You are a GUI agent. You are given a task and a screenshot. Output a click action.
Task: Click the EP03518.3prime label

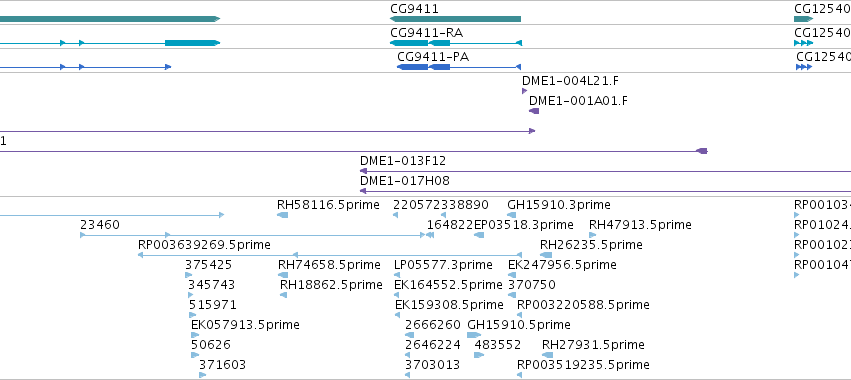pos(524,224)
